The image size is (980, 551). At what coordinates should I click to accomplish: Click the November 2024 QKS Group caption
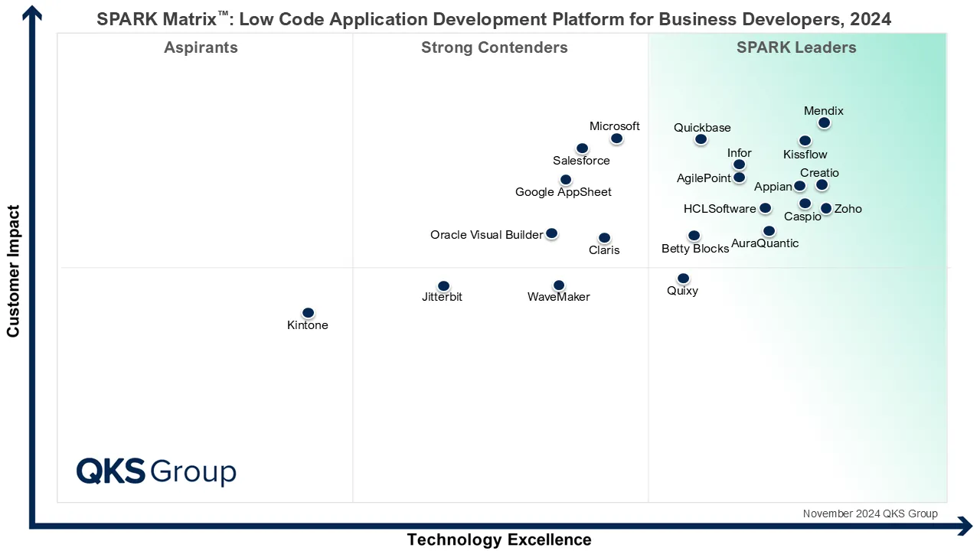point(870,514)
